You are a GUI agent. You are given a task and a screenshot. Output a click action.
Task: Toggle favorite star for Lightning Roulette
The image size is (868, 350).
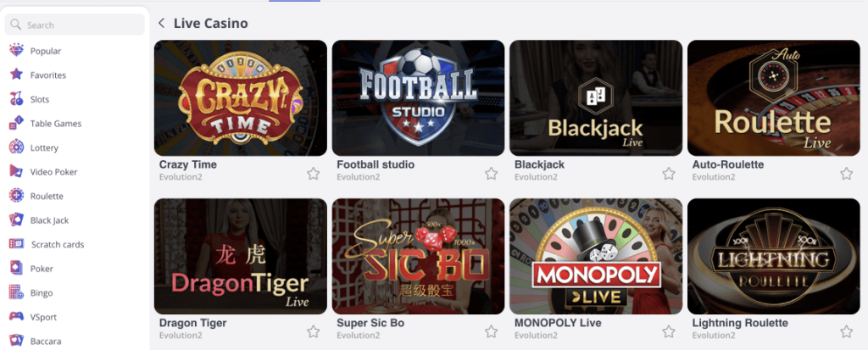point(847,331)
